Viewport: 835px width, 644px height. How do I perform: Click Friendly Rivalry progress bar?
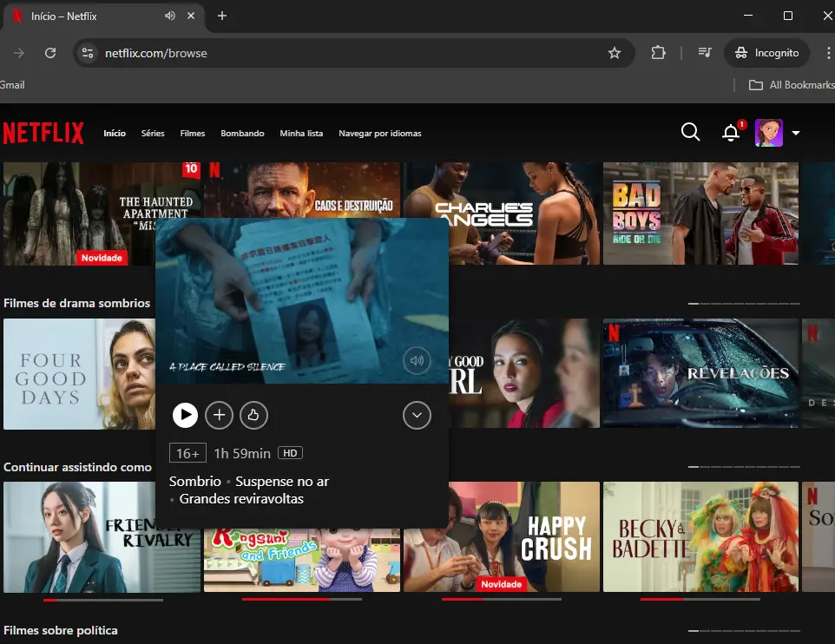click(x=102, y=600)
